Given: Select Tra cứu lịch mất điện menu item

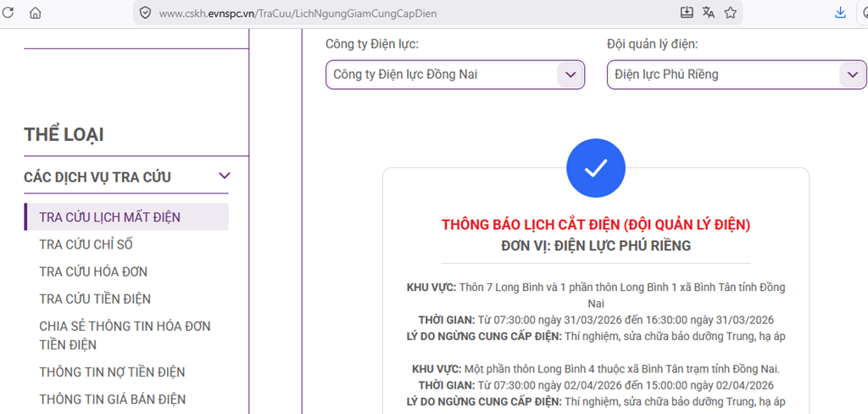Looking at the screenshot, I should tap(109, 217).
